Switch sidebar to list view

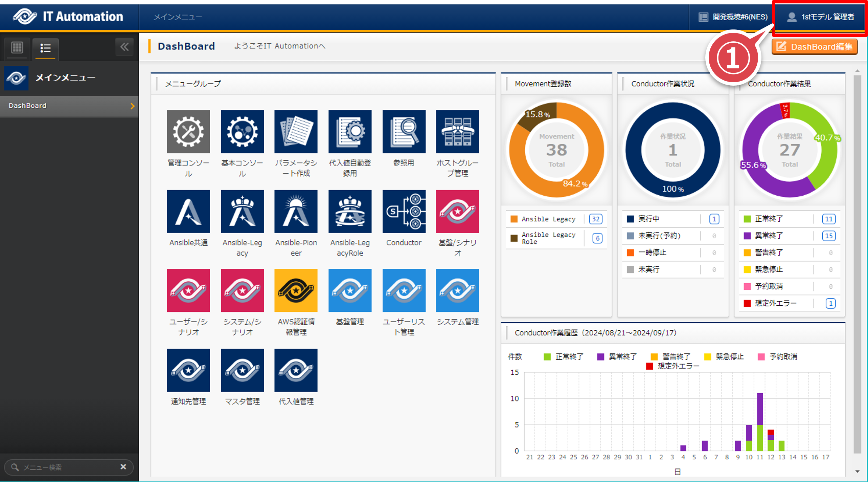coord(45,48)
